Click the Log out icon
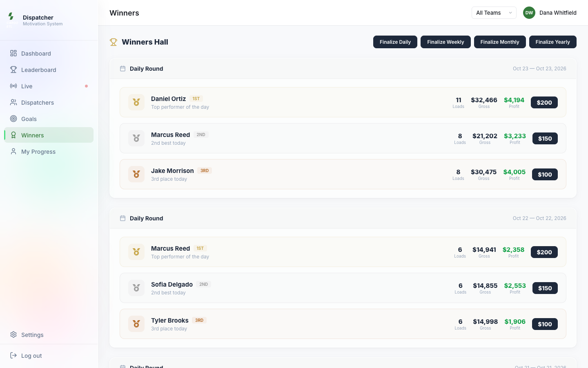Screen dimensions: 588x368 (x=13, y=356)
